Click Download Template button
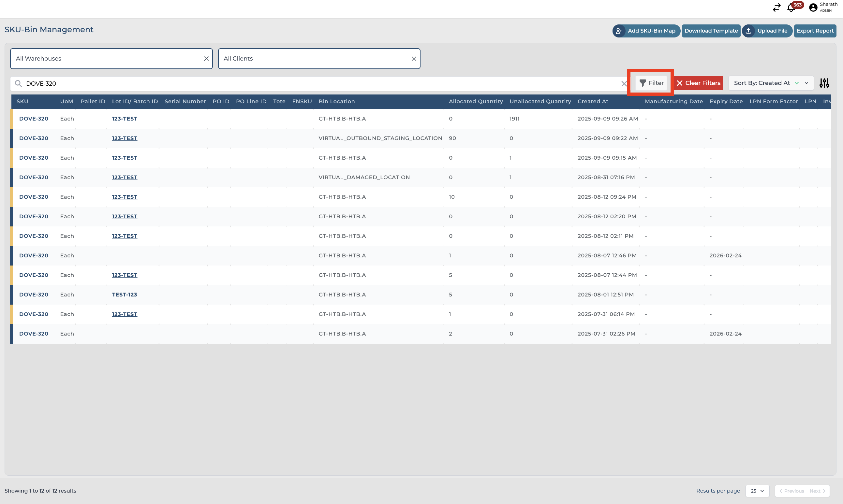843x504 pixels. (711, 31)
